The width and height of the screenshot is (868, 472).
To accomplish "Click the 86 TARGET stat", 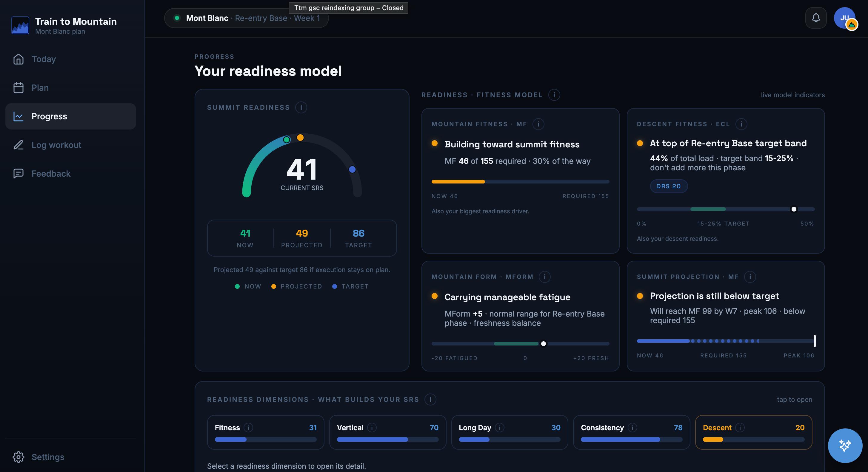I will (x=358, y=238).
